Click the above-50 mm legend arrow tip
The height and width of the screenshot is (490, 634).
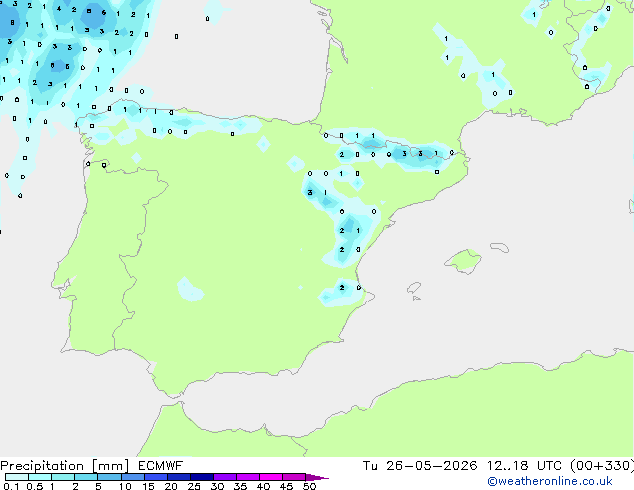click(317, 477)
